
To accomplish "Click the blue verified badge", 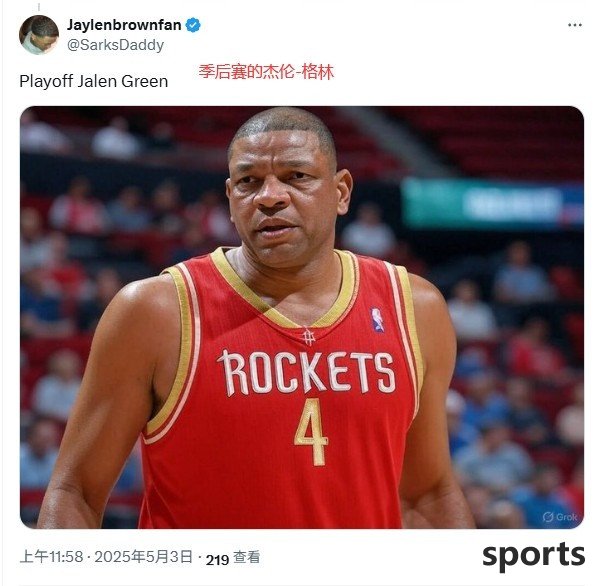I will coord(193,25).
